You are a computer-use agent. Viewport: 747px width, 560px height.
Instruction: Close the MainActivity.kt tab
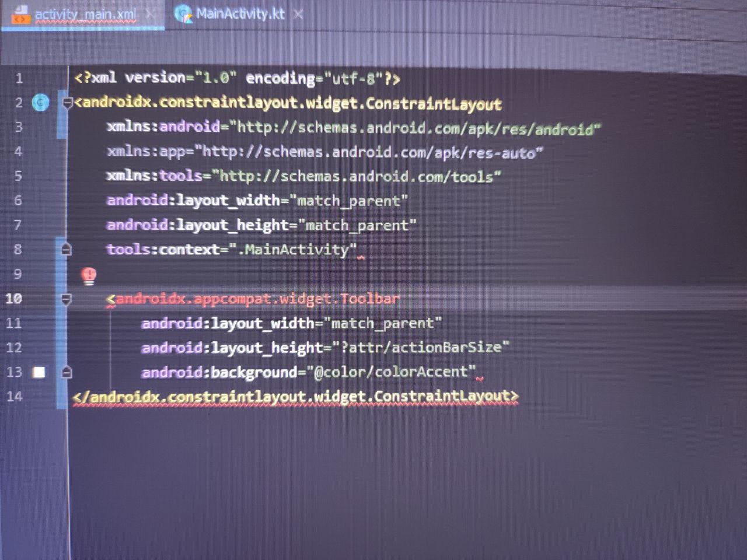(298, 14)
